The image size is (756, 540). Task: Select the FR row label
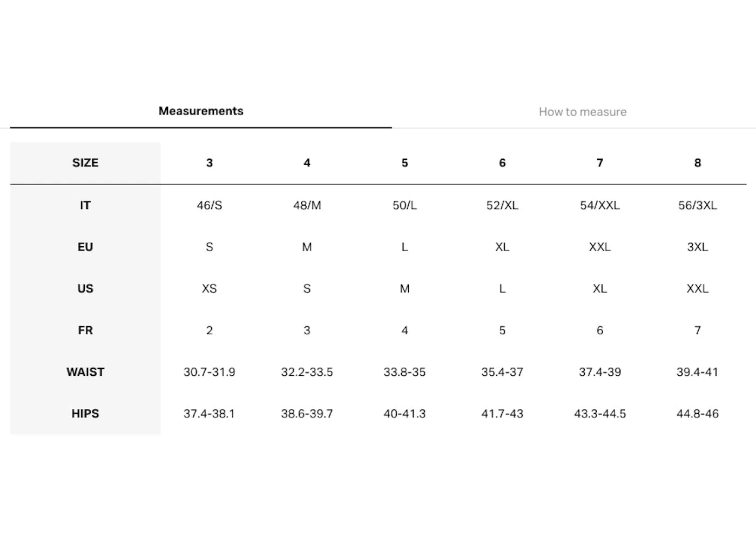click(x=85, y=330)
